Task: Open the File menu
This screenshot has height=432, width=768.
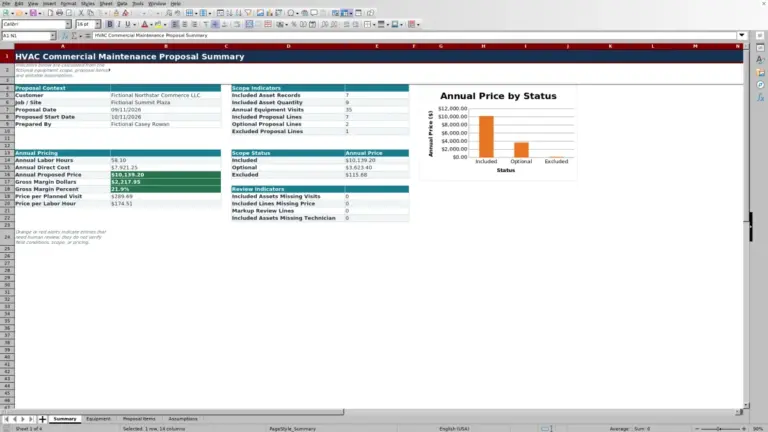Action: click(x=6, y=3)
